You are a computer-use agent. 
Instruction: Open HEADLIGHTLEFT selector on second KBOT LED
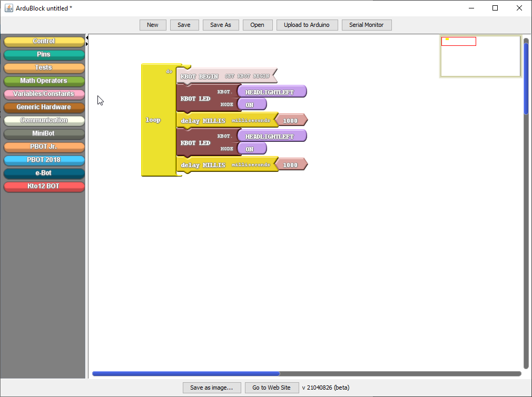point(272,135)
